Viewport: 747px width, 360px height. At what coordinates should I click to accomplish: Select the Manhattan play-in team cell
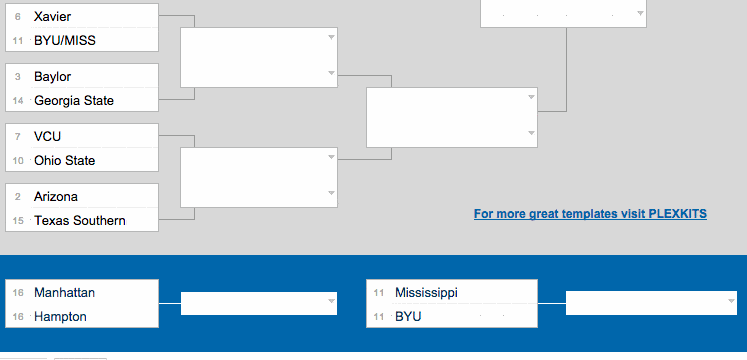coord(82,292)
